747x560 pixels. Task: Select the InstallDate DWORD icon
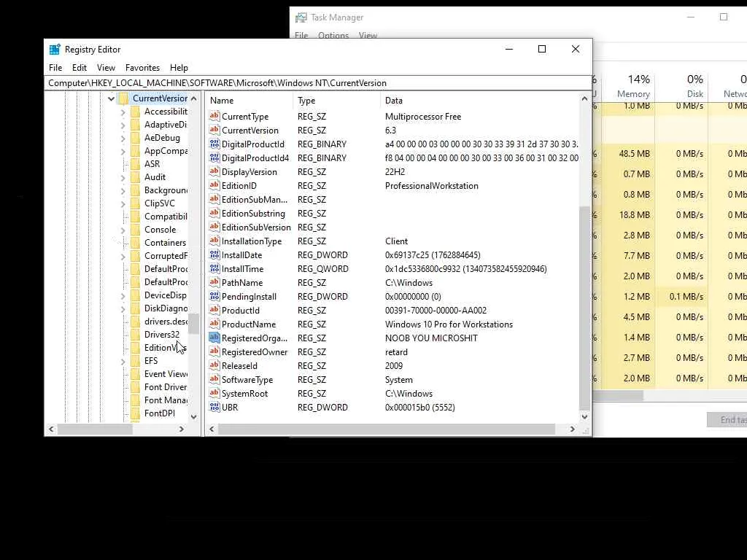[x=214, y=254]
